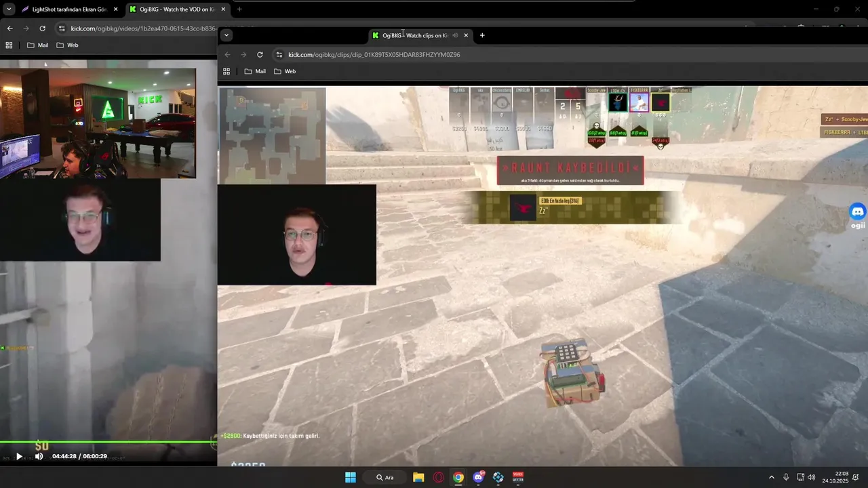Go back in the back browser window
This screenshot has width=868, height=488.
9,28
